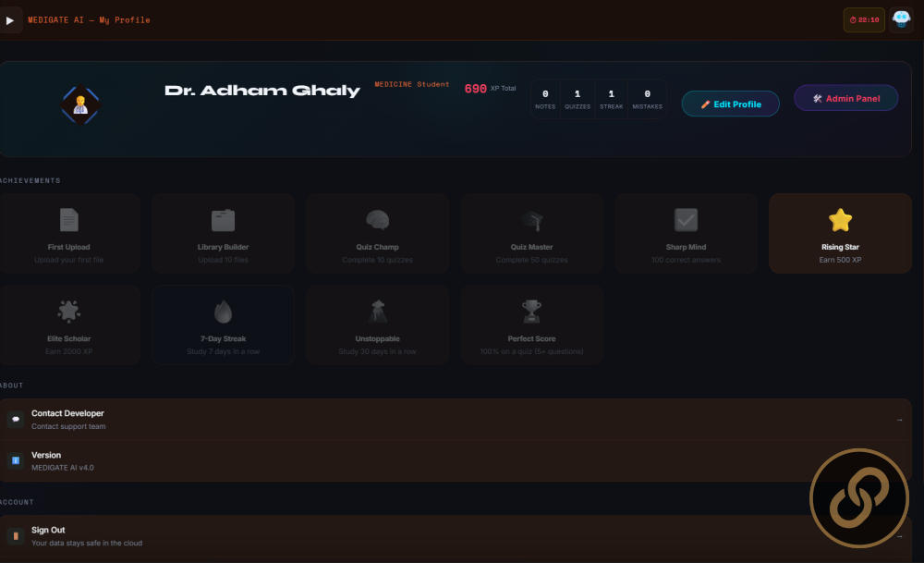924x563 pixels.
Task: Click the Mistakes stat counter
Action: tap(647, 99)
